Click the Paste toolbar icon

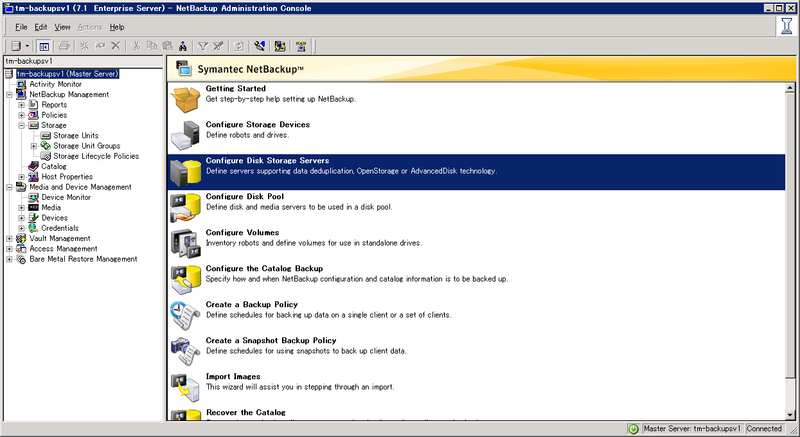167,46
